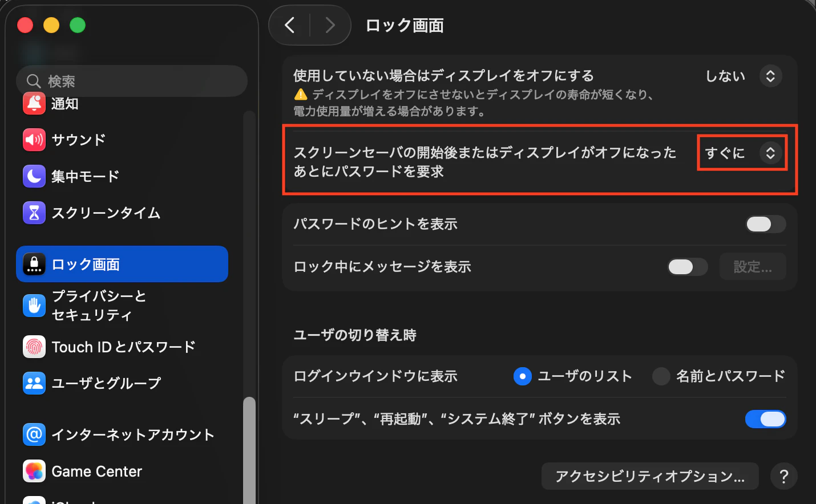Open インターネットアカウント in sidebar
This screenshot has width=816, height=504.
(122, 434)
